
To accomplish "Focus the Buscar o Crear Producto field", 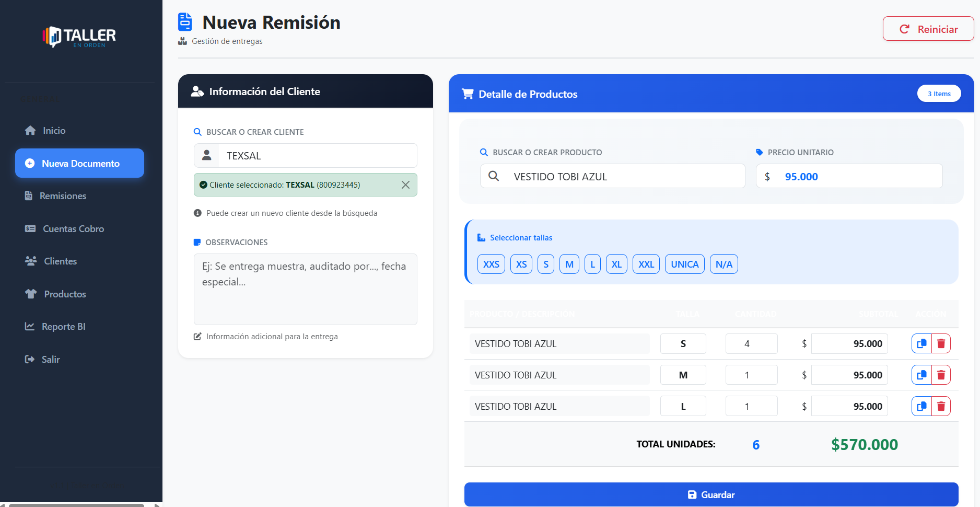I will tap(622, 177).
